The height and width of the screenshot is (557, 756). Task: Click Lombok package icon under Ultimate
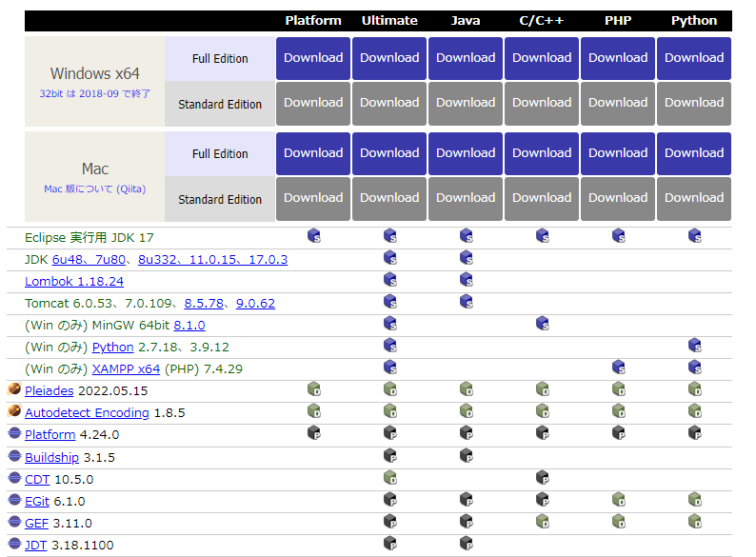point(390,279)
